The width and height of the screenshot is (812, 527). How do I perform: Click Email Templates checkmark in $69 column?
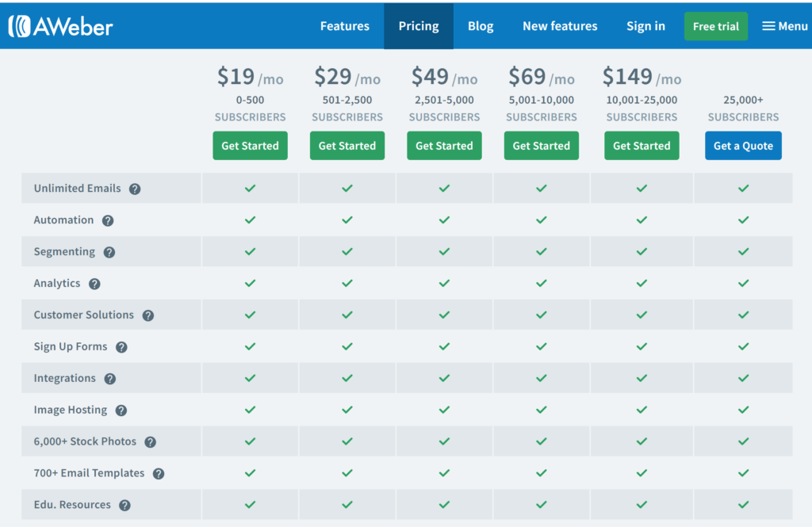[541, 472]
